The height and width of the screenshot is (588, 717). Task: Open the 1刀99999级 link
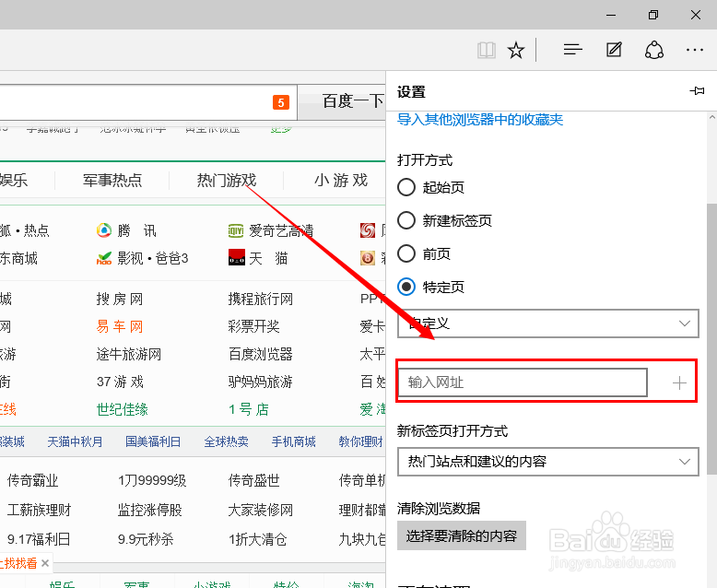152,480
